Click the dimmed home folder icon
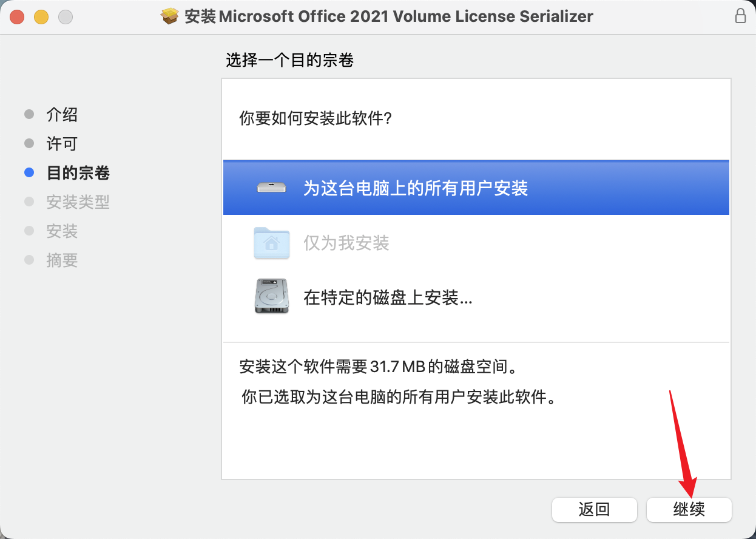 (x=271, y=243)
